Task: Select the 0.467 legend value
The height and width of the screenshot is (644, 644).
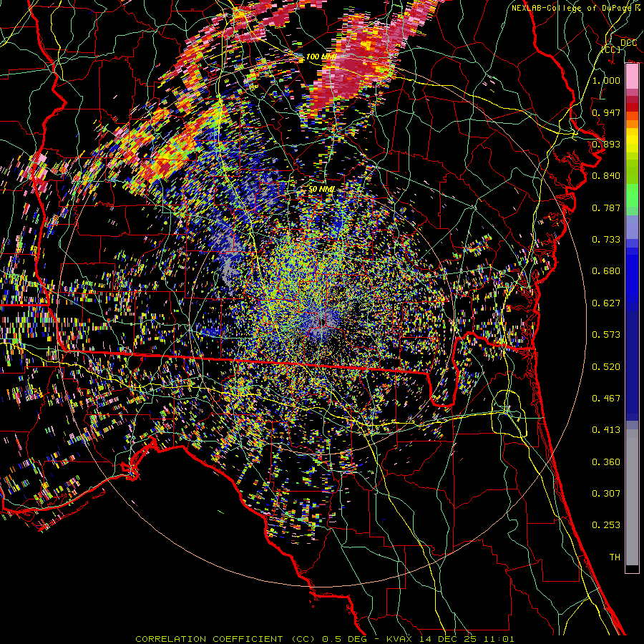Action: coord(606,399)
